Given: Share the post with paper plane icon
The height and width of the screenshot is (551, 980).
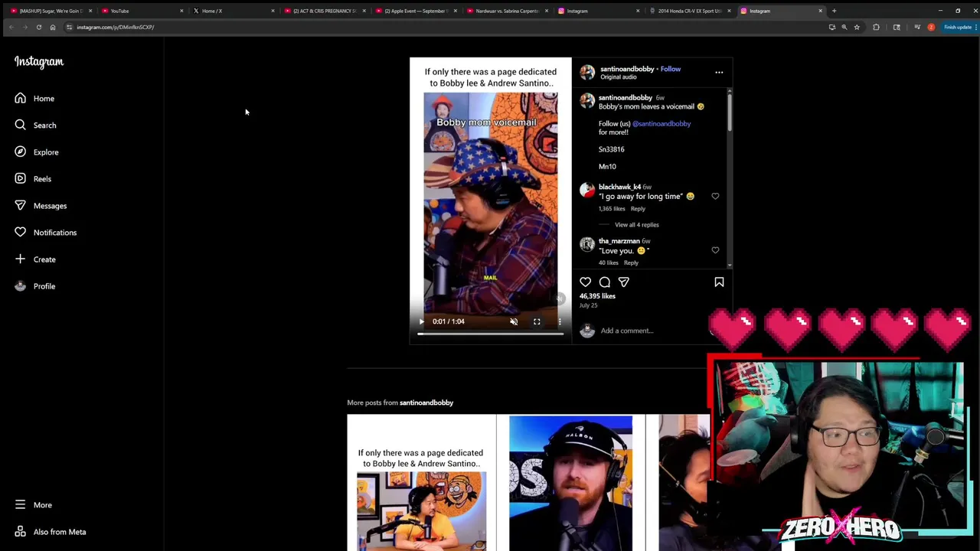Looking at the screenshot, I should tap(624, 282).
